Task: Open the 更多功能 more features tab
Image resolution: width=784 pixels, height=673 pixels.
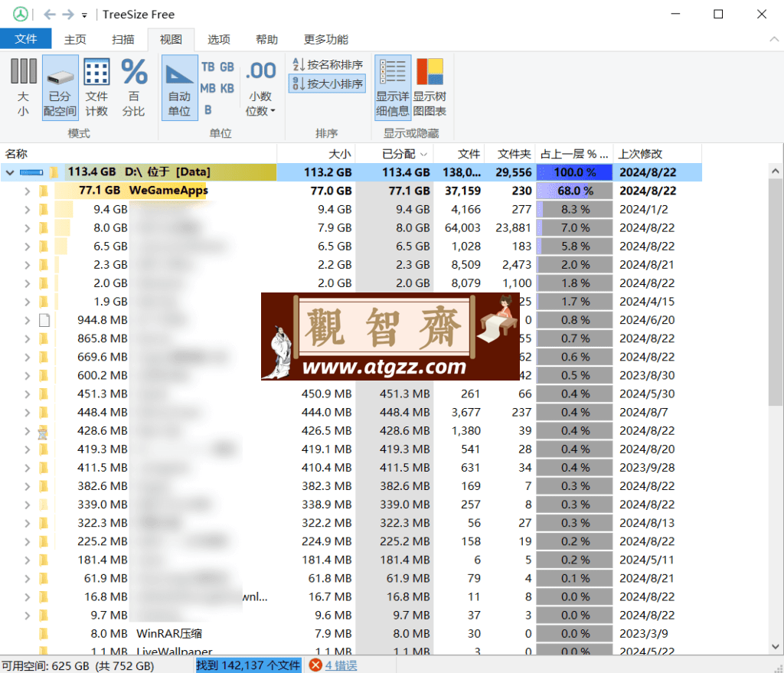Action: click(x=325, y=40)
